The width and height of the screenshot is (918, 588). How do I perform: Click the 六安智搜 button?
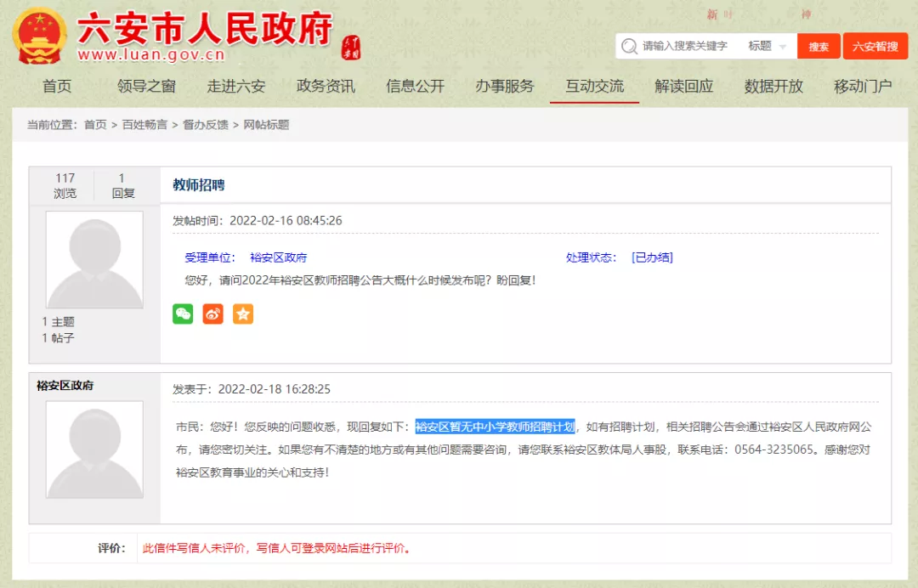875,46
